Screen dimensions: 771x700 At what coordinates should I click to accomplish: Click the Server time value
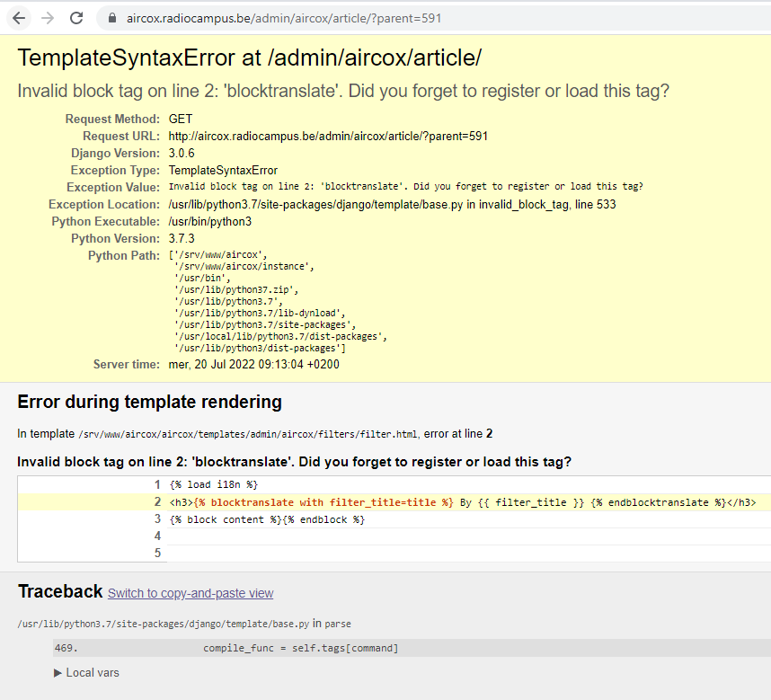[x=254, y=364]
